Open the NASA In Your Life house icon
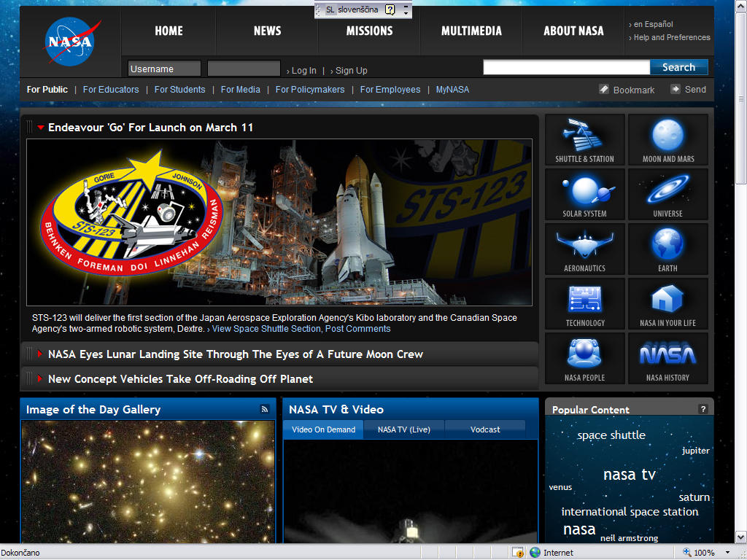The image size is (747, 560). pyautogui.click(x=668, y=304)
